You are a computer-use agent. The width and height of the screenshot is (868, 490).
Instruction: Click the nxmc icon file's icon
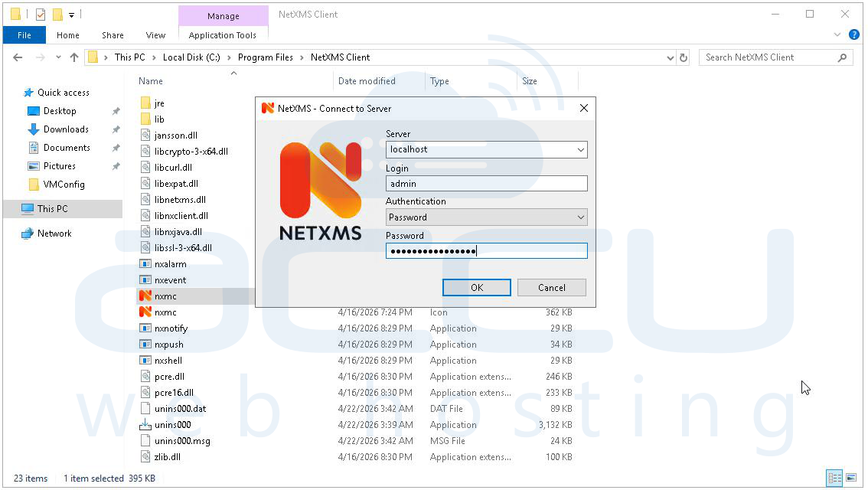(x=145, y=312)
